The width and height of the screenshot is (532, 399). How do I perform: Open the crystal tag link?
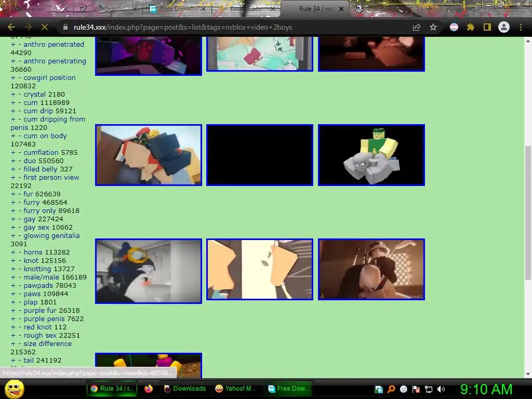(x=35, y=95)
